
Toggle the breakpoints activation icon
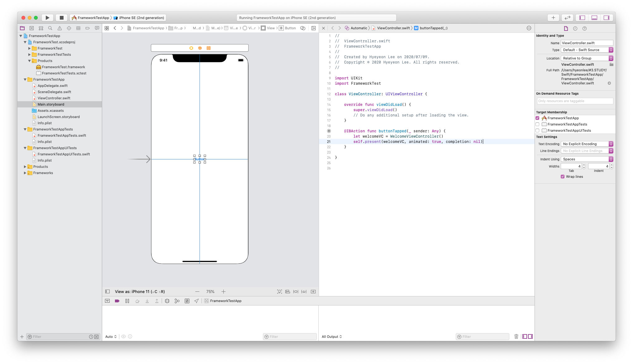point(117,301)
